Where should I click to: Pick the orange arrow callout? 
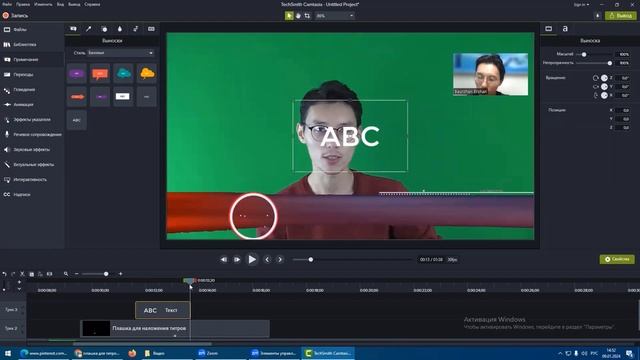coord(77,97)
